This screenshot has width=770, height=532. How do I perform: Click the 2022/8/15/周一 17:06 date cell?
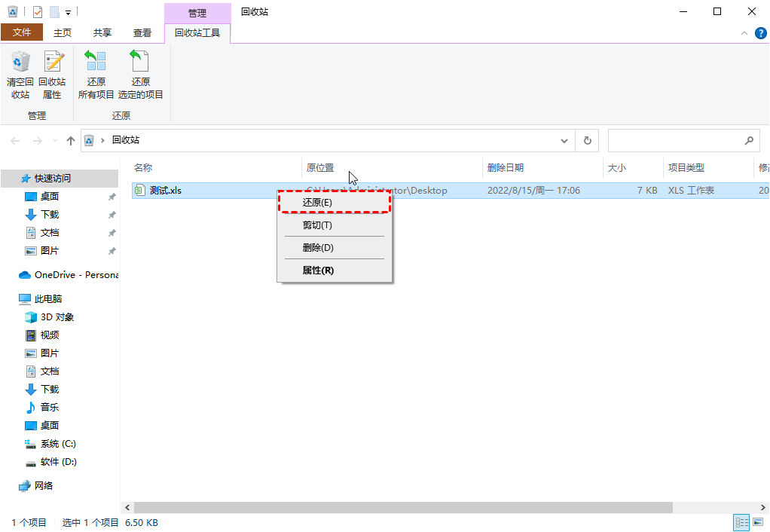click(x=533, y=191)
